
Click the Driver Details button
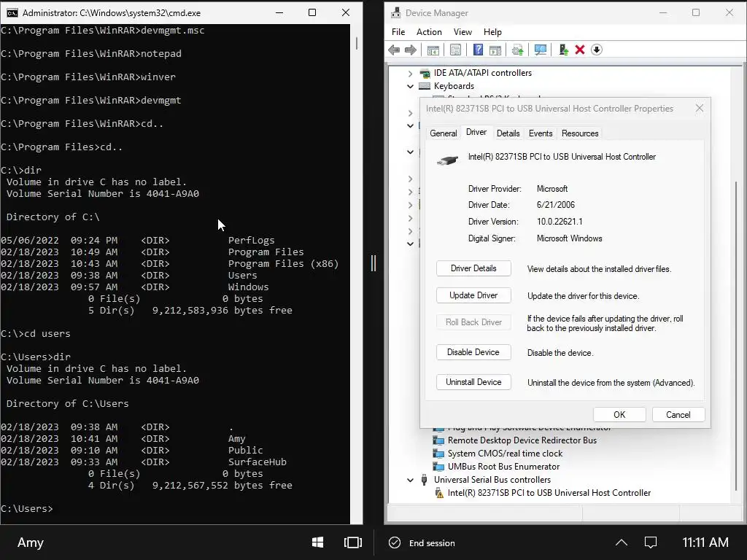[x=473, y=268]
